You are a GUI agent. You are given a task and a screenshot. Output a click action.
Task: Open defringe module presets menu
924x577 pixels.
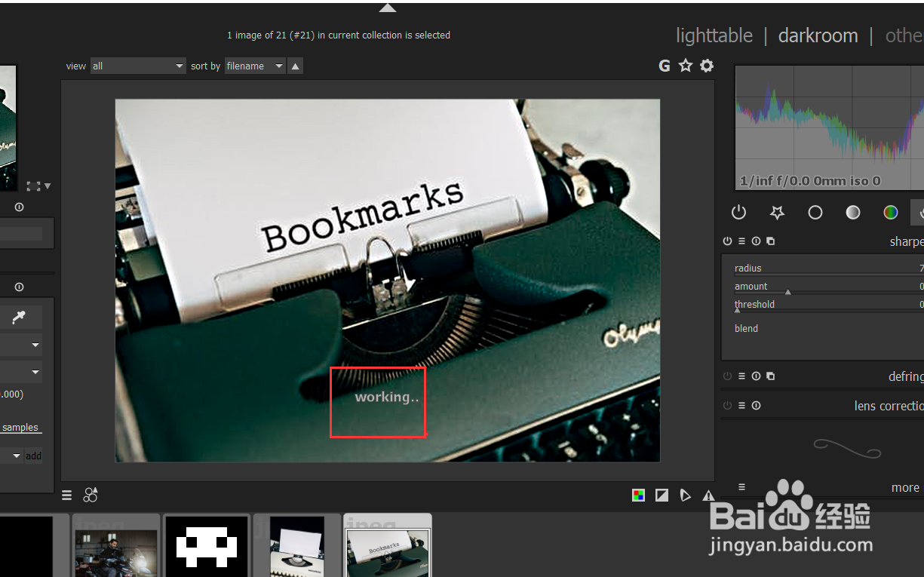click(741, 376)
